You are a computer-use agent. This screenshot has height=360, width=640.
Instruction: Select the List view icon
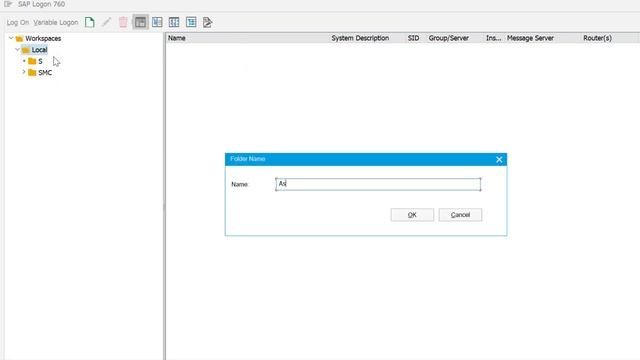(x=157, y=22)
